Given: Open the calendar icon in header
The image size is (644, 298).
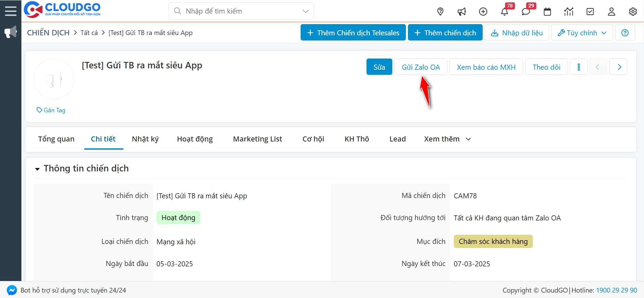Looking at the screenshot, I should [547, 12].
